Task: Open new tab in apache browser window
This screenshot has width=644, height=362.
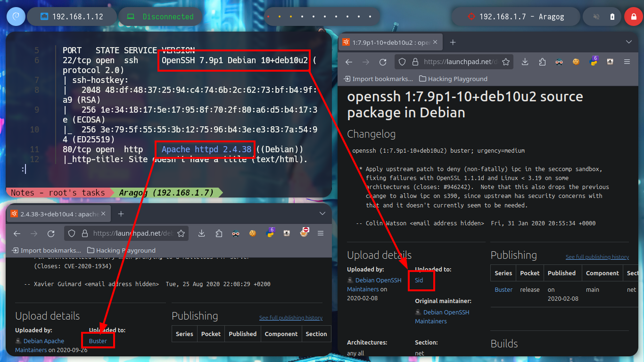Action: pyautogui.click(x=121, y=214)
